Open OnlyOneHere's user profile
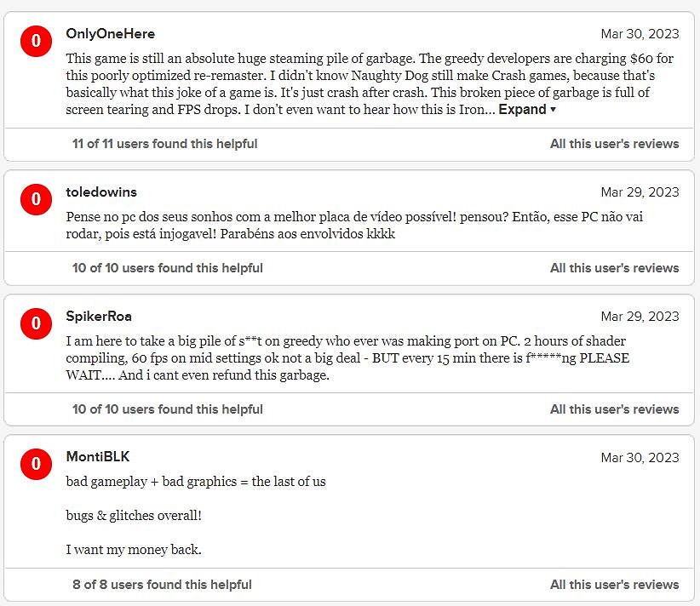Image resolution: width=700 pixels, height=606 pixels. click(x=110, y=34)
